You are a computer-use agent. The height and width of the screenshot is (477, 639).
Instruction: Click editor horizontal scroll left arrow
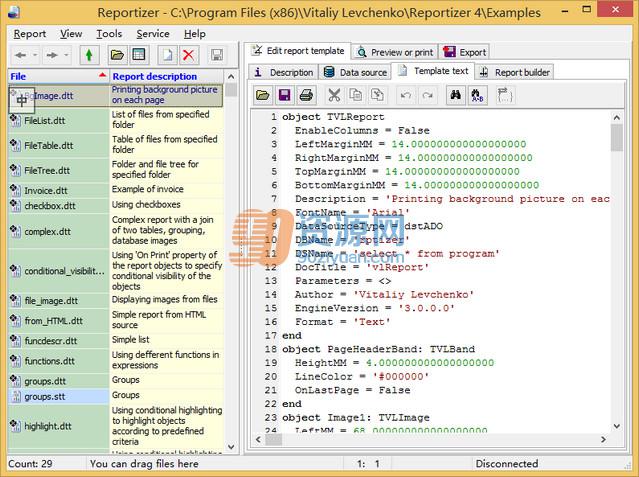coord(258,439)
